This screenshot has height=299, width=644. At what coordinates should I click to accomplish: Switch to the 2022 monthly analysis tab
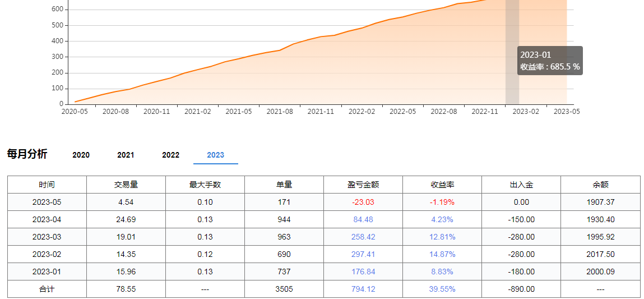pyautogui.click(x=170, y=155)
